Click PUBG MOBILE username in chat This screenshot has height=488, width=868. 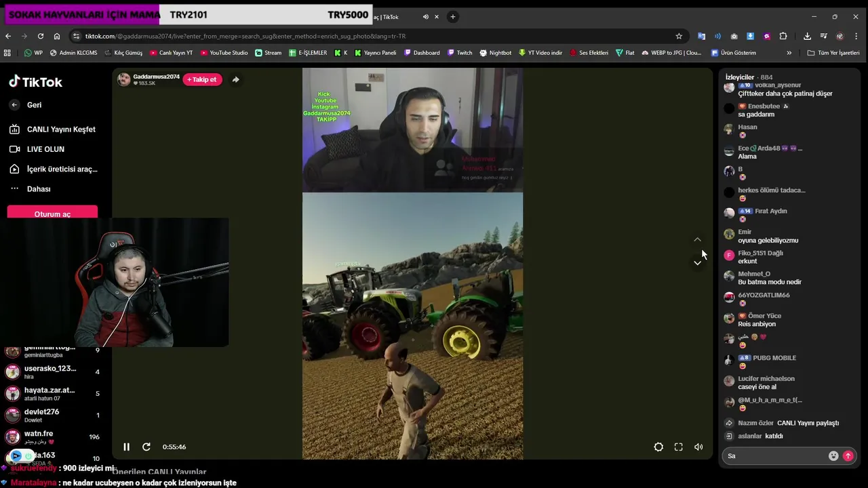coord(774,358)
